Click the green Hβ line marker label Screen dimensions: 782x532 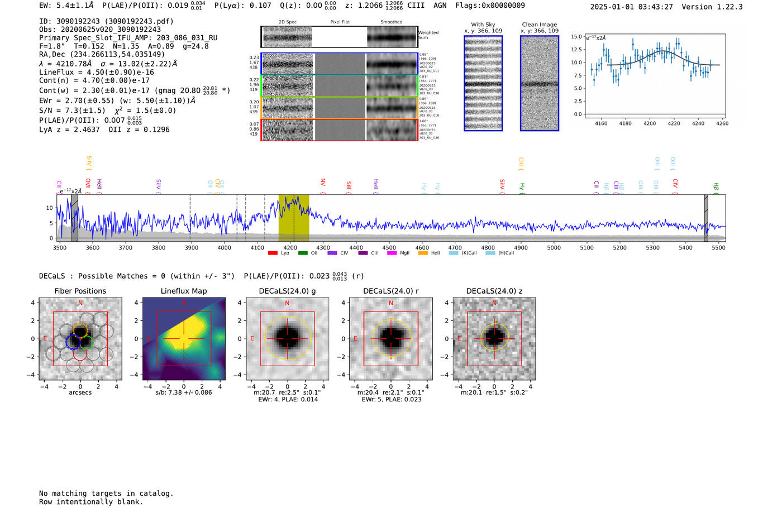(x=716, y=188)
